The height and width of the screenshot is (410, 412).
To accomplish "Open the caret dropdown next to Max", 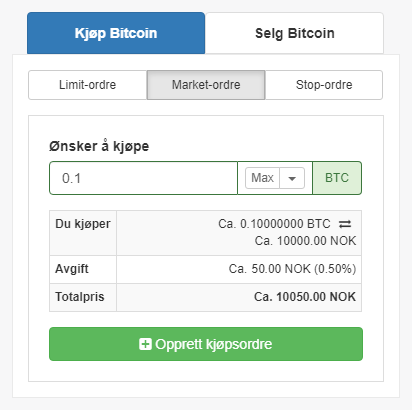I will coord(292,178).
